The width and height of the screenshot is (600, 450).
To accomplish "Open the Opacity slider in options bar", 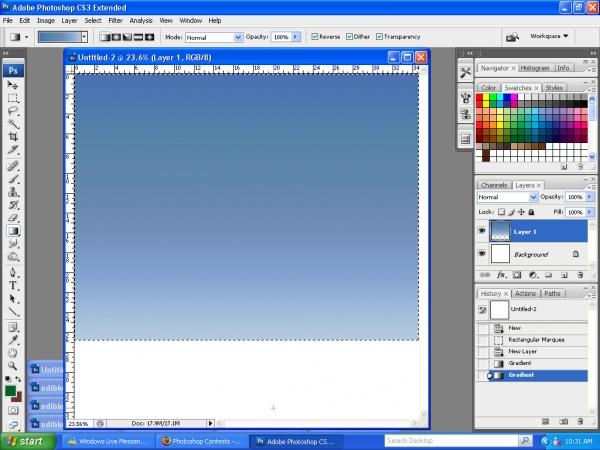I will 295,37.
